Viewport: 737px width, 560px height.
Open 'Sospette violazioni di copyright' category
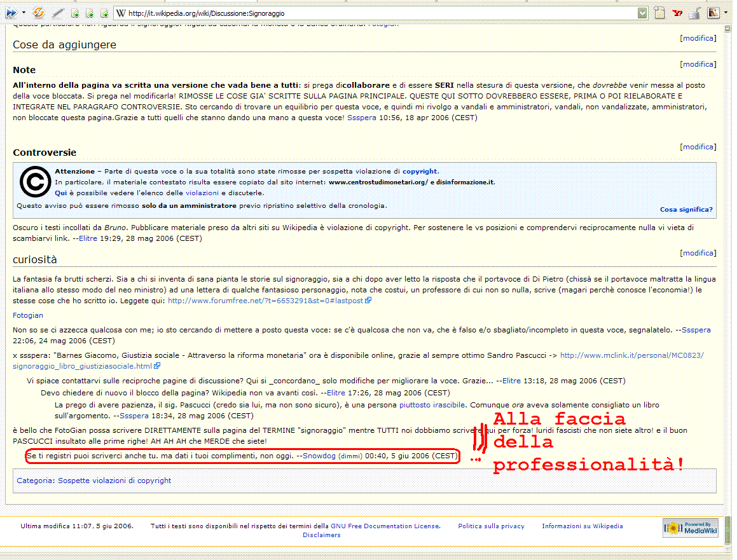click(114, 481)
